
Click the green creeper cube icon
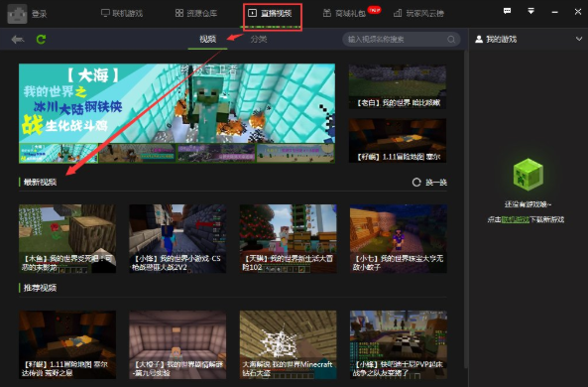tap(528, 175)
